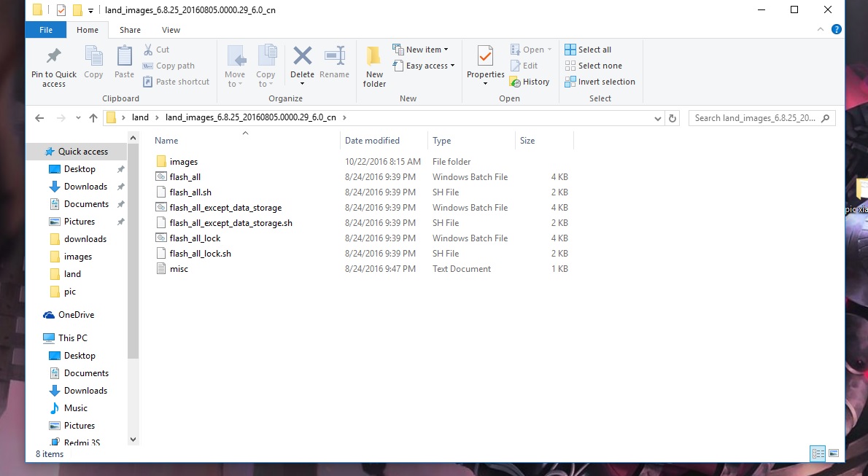Switch to the Share tab
Viewport: 868px width, 476px height.
point(130,30)
